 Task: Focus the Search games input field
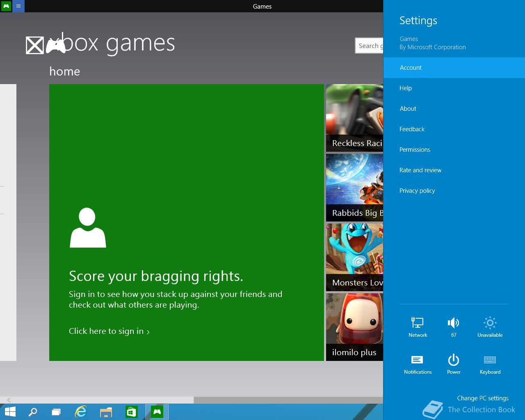click(369, 46)
